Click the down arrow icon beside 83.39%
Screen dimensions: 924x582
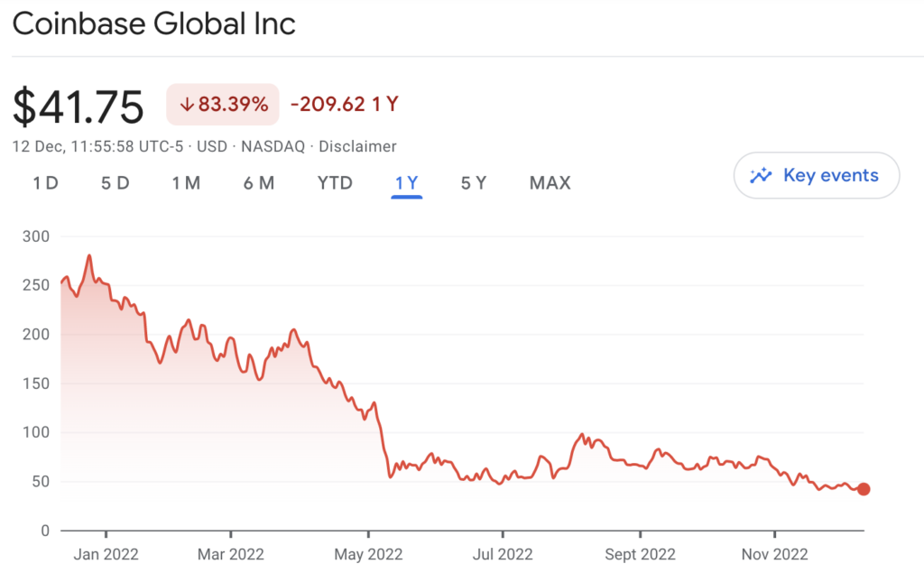click(187, 105)
